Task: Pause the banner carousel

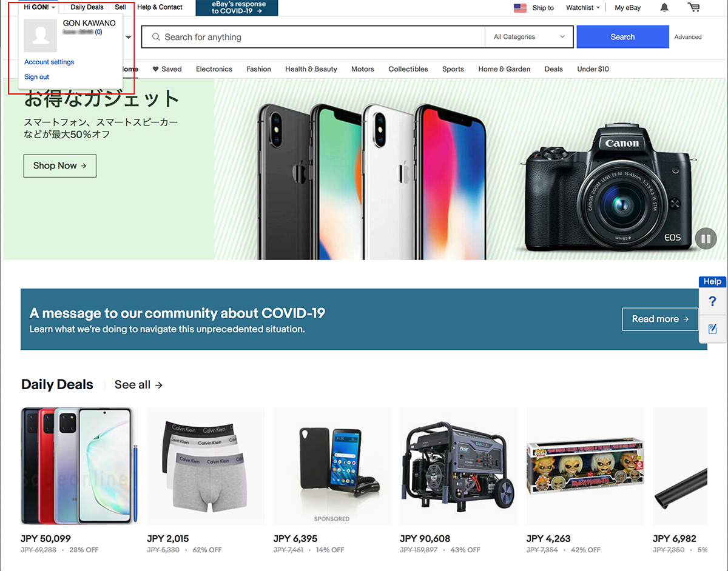Action: (706, 238)
